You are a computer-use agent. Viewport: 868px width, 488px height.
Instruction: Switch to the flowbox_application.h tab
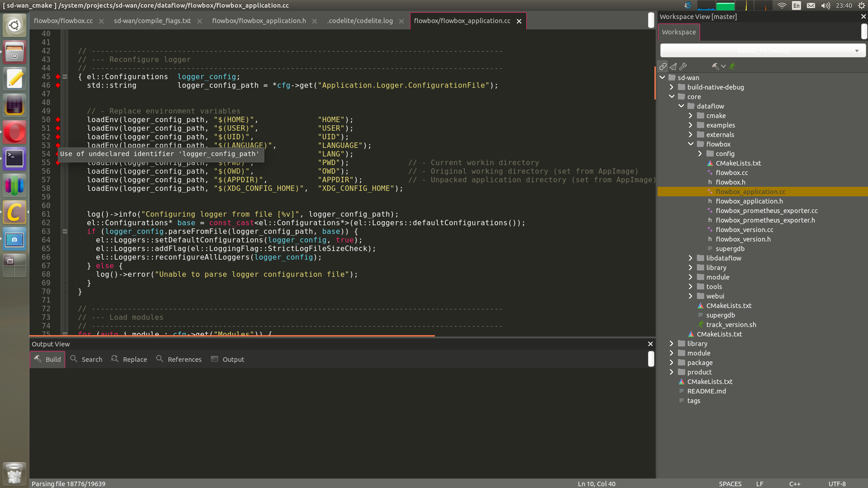point(259,20)
